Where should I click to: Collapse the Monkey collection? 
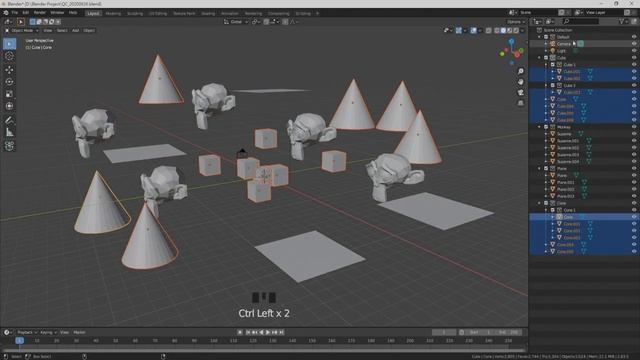[x=540, y=127]
